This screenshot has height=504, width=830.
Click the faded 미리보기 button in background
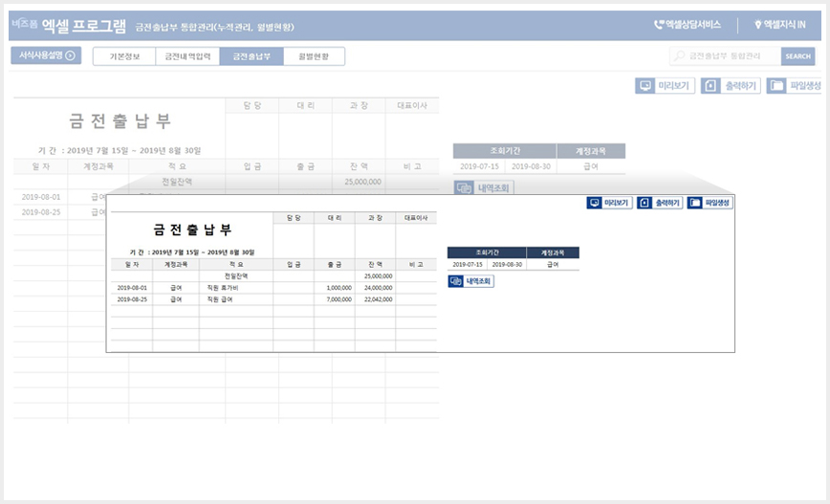665,86
